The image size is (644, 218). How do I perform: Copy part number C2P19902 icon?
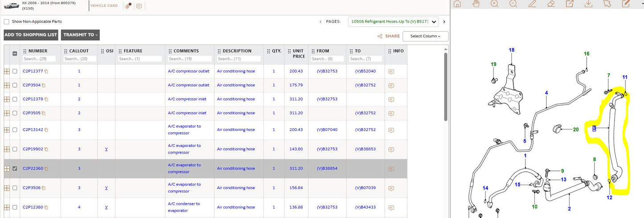[x=46, y=149]
